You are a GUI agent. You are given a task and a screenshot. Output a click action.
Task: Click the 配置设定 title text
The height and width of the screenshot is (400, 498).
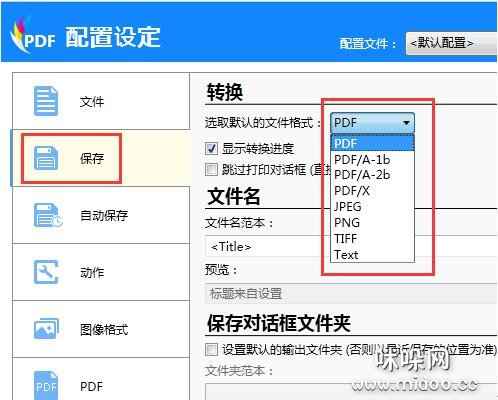113,37
